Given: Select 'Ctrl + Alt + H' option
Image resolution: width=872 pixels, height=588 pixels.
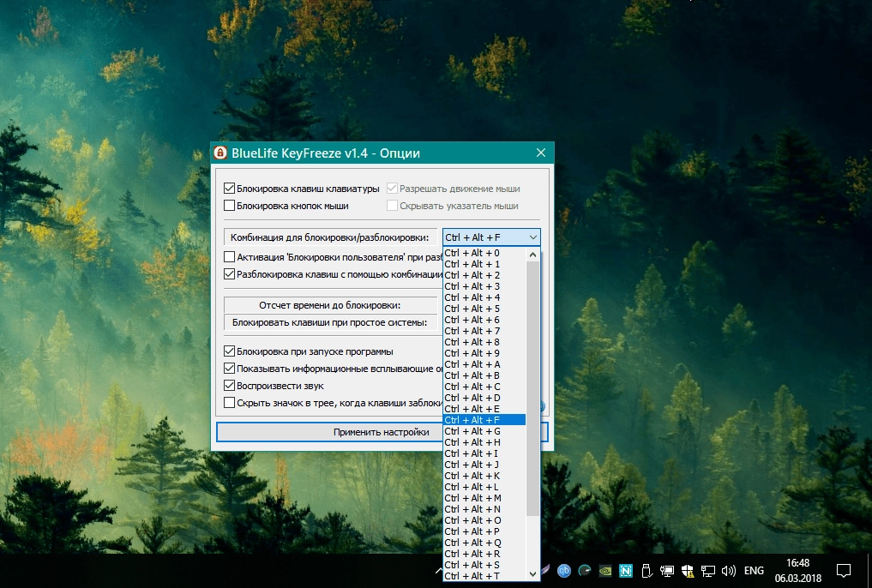Looking at the screenshot, I should pos(484,441).
